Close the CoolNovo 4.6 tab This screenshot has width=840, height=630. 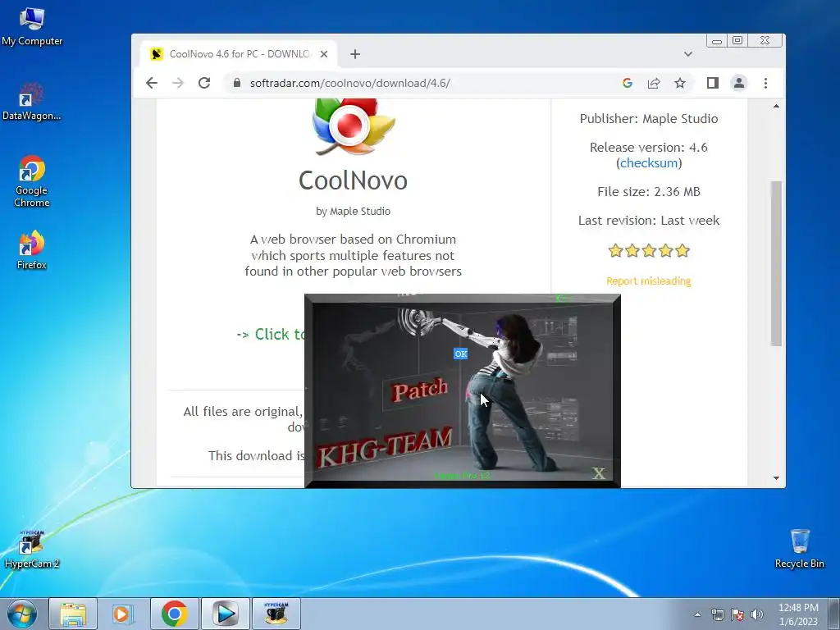coord(323,54)
